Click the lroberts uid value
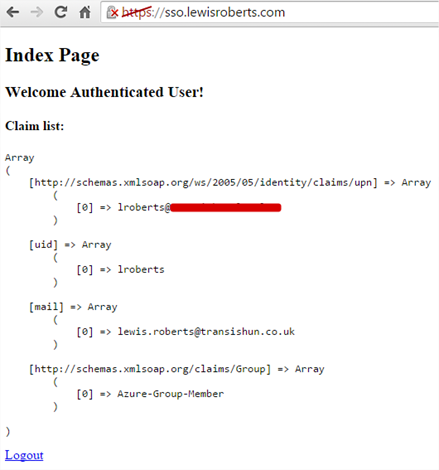Screen dimensions: 439x470 click(x=141, y=269)
